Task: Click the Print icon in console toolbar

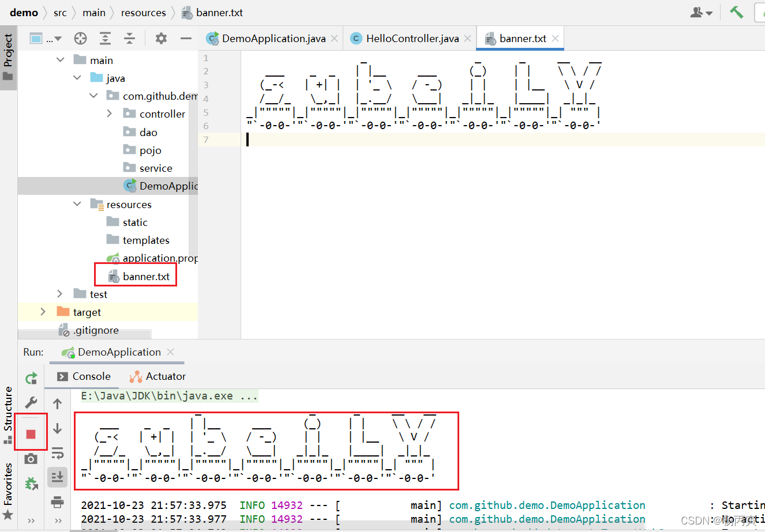Action: 58,501
